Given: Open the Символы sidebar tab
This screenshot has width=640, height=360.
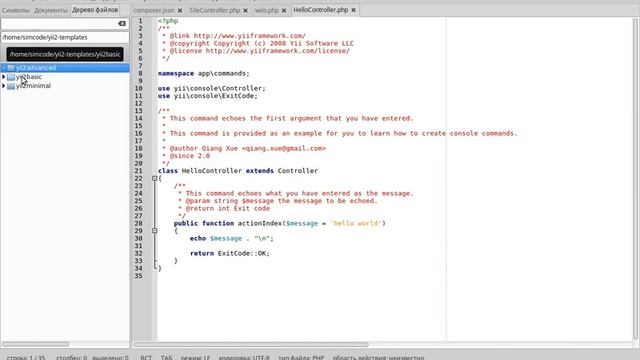Looking at the screenshot, I should [16, 10].
